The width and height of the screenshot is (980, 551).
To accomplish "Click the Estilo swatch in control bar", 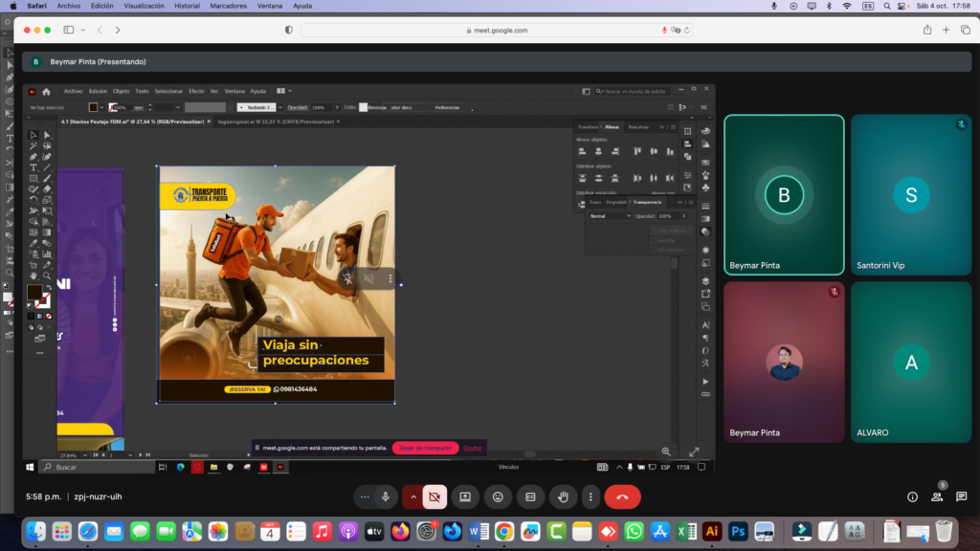I will point(363,107).
